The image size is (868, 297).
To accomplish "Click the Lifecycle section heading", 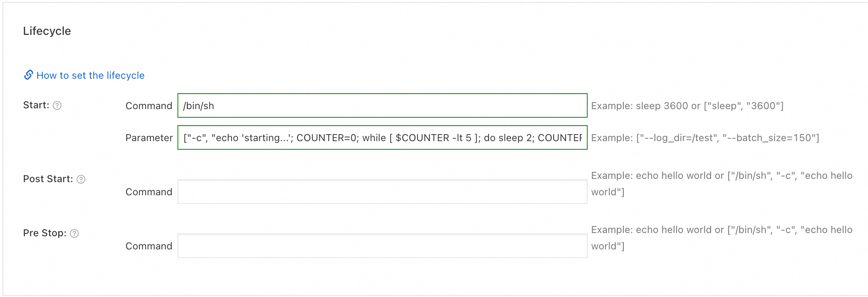I will coord(47,31).
